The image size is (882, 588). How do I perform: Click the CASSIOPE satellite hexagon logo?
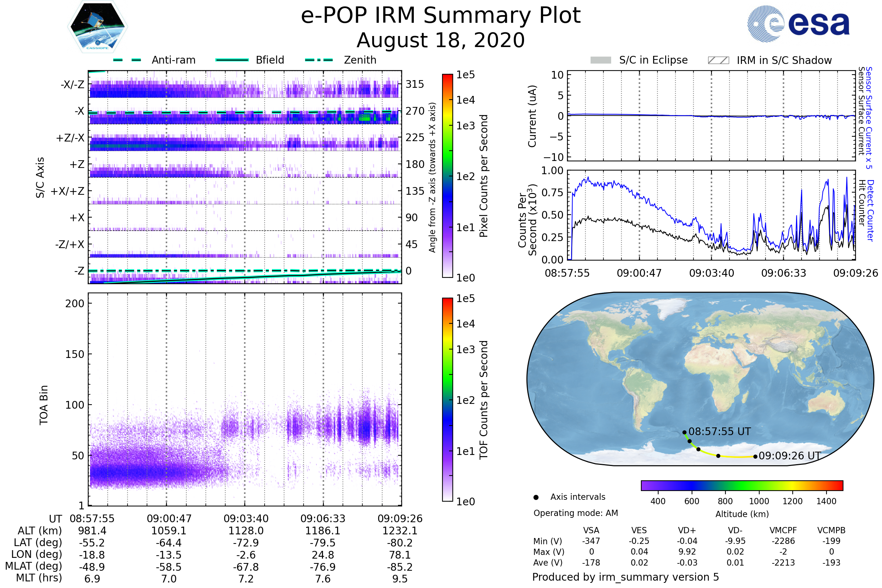97,27
